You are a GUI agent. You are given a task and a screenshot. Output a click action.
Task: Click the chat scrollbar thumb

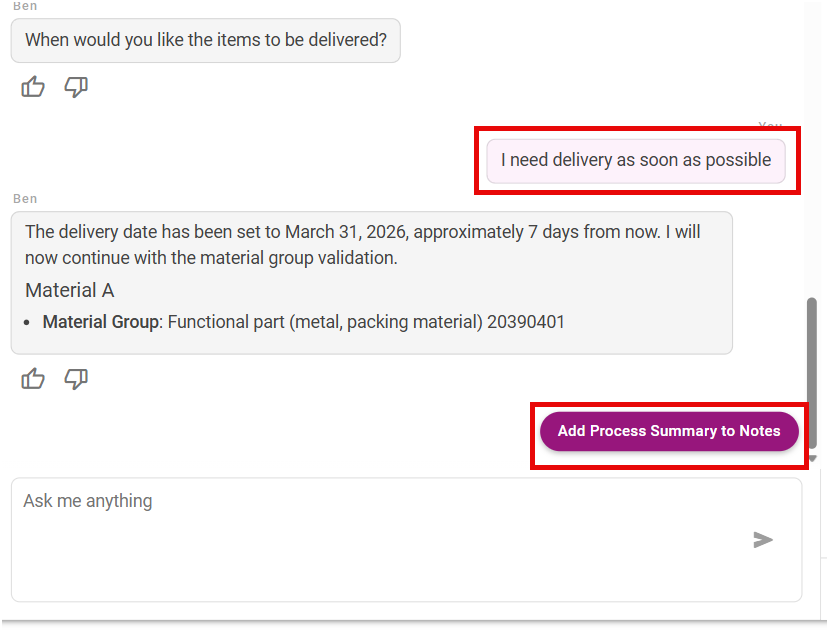coord(812,370)
